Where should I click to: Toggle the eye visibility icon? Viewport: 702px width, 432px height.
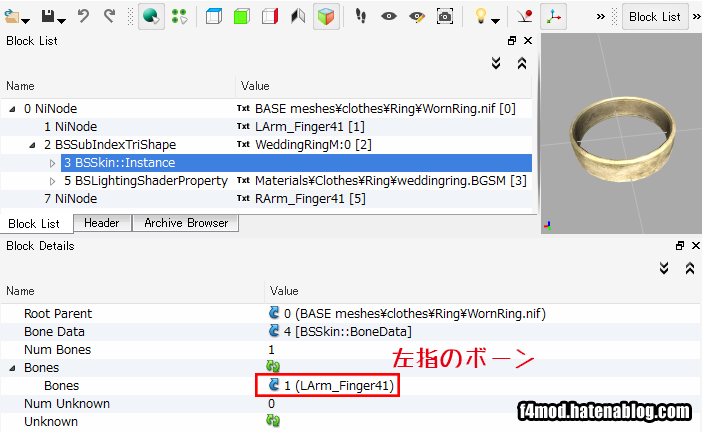point(389,17)
